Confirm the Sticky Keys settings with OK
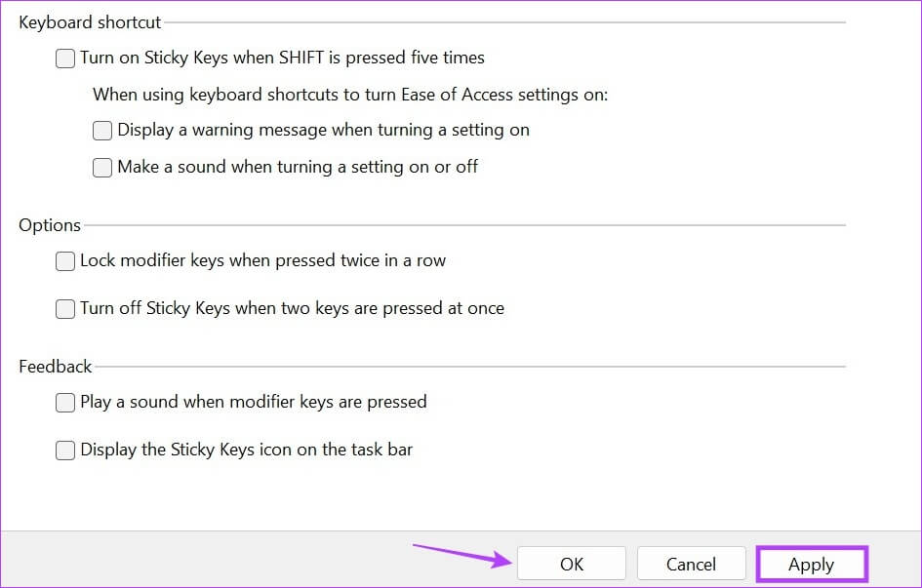The width and height of the screenshot is (922, 588). click(x=571, y=564)
